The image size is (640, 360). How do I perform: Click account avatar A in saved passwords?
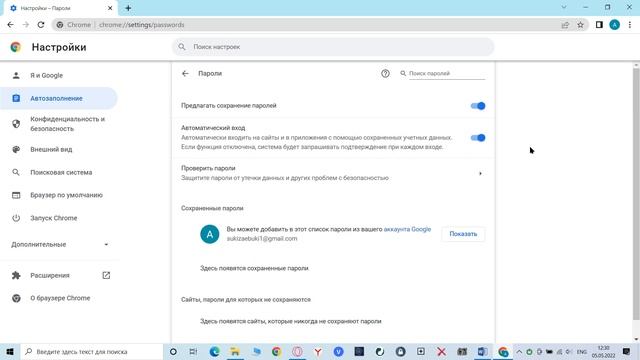(209, 234)
